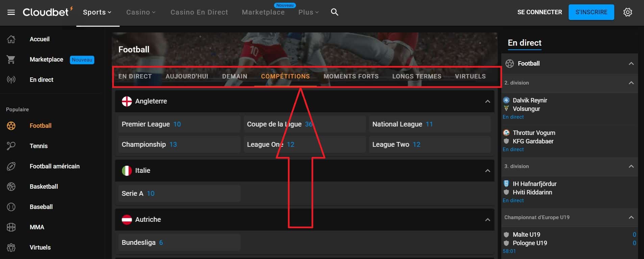The width and height of the screenshot is (644, 259).
Task: Click the Virtuels icon in sidebar
Action: [11, 248]
